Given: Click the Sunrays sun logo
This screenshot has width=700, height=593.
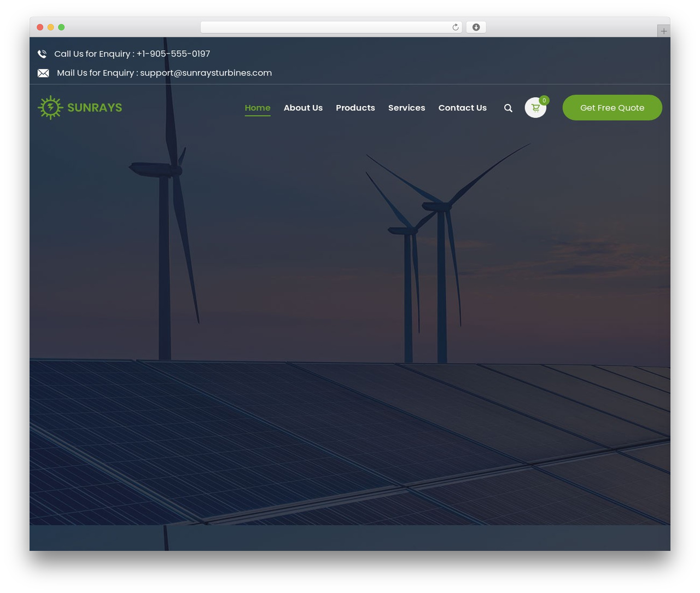Looking at the screenshot, I should (50, 108).
